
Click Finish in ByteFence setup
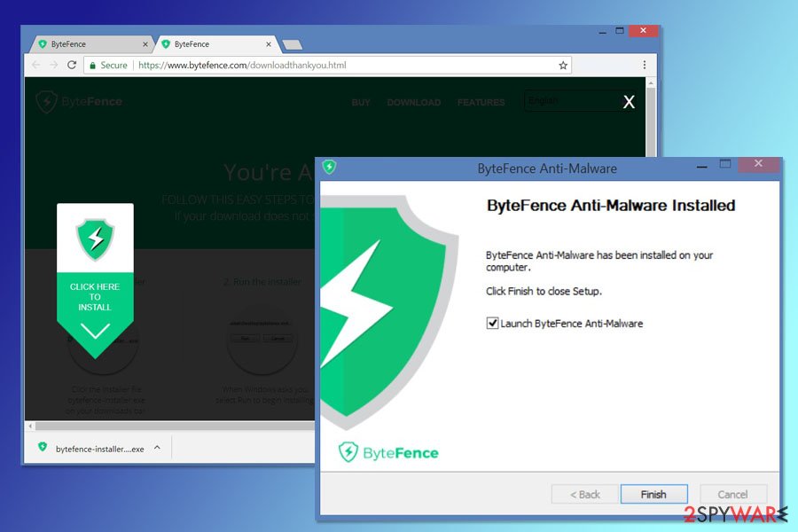[x=654, y=494]
